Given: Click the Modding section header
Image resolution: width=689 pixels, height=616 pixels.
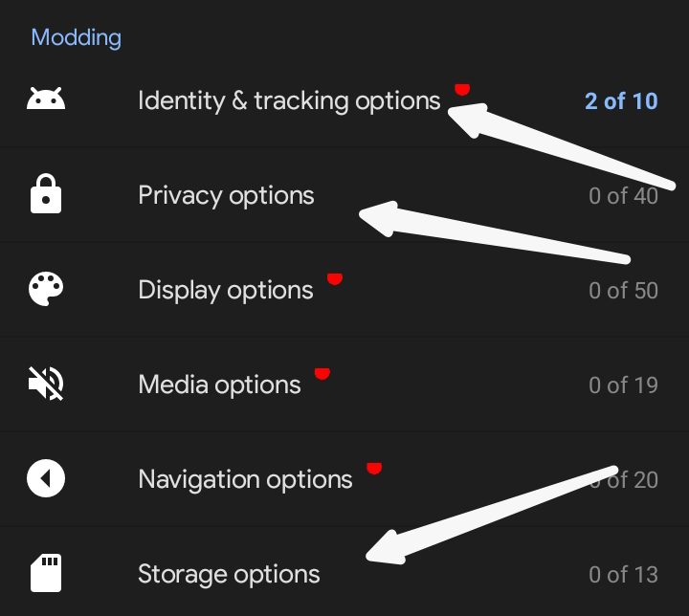Looking at the screenshot, I should click(76, 38).
